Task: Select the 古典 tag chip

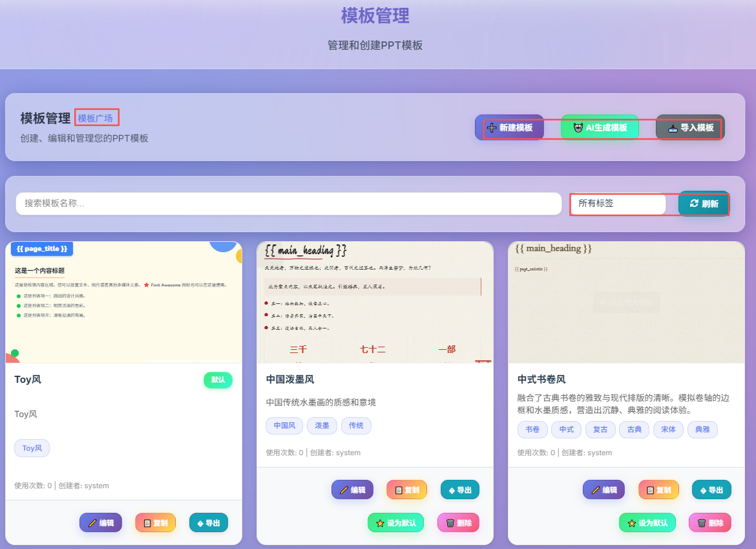Action: pyautogui.click(x=634, y=429)
